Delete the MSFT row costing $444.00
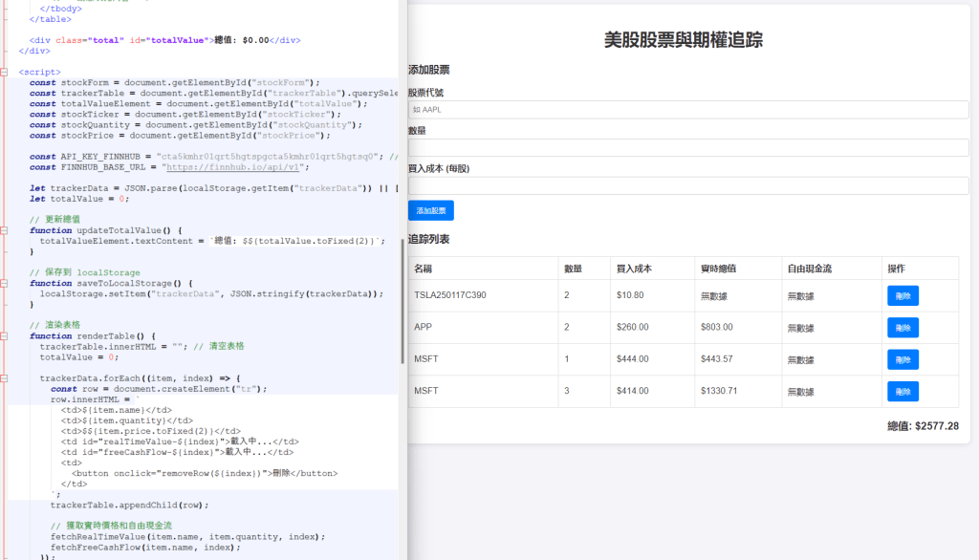Image resolution: width=979 pixels, height=560 pixels. point(903,359)
